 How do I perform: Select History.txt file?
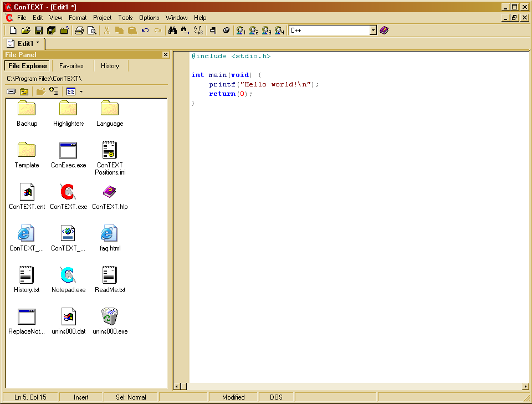pyautogui.click(x=27, y=280)
